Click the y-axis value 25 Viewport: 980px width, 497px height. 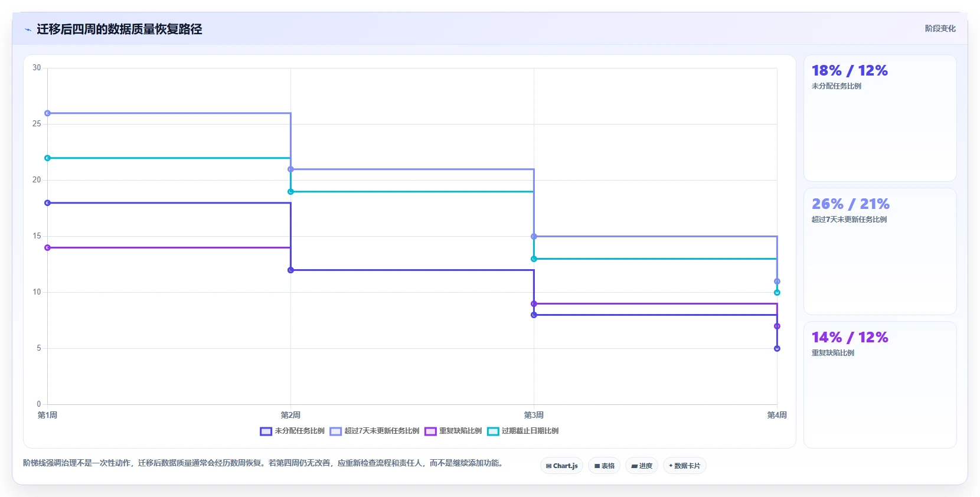(37, 124)
